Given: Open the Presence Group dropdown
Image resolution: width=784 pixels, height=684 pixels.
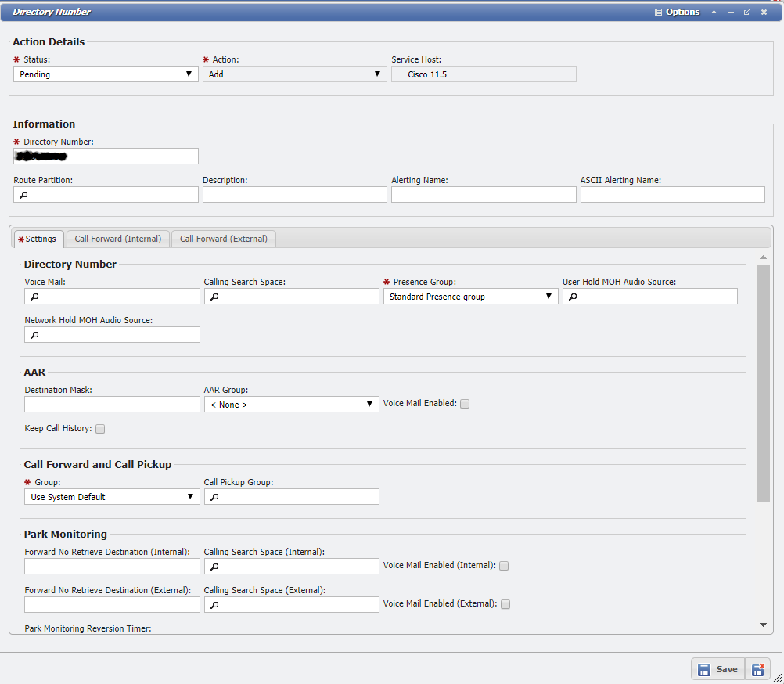Looking at the screenshot, I should click(470, 297).
